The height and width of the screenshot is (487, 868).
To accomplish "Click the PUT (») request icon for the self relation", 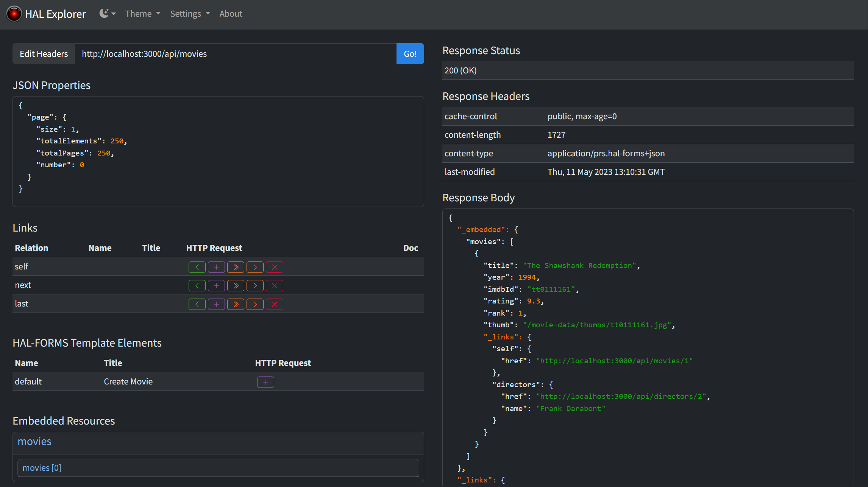I will point(236,267).
